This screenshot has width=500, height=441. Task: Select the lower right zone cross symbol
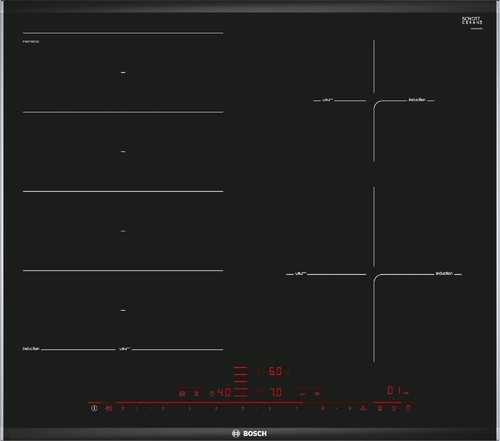click(258, 392)
